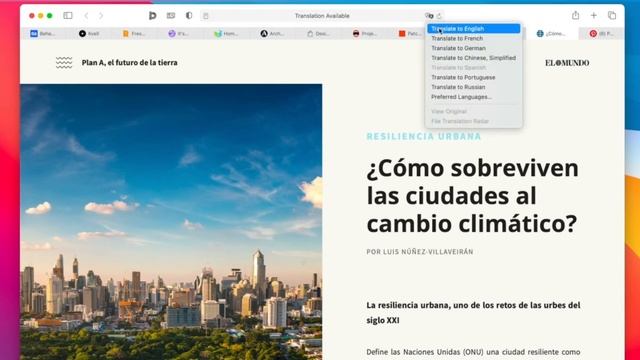Switch to the Avail tab with black favicon

[x=89, y=33]
